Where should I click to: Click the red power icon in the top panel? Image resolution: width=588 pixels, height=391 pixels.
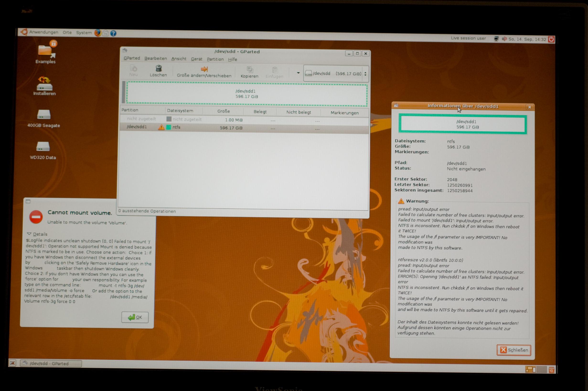click(x=551, y=39)
